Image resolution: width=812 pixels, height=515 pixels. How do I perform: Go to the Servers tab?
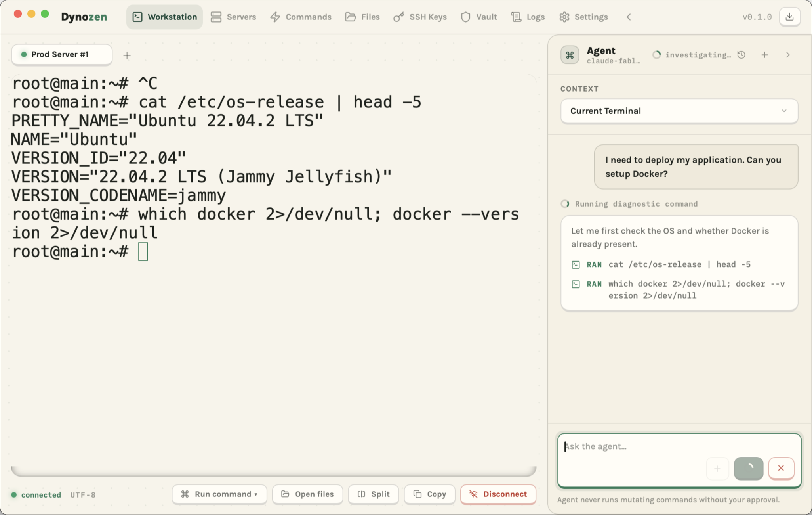233,17
